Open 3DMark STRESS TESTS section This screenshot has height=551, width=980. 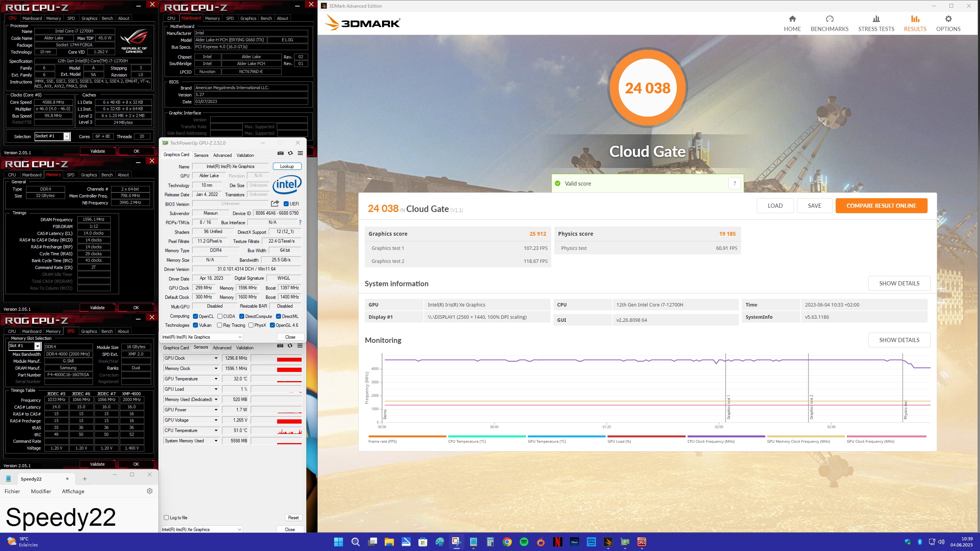(876, 23)
